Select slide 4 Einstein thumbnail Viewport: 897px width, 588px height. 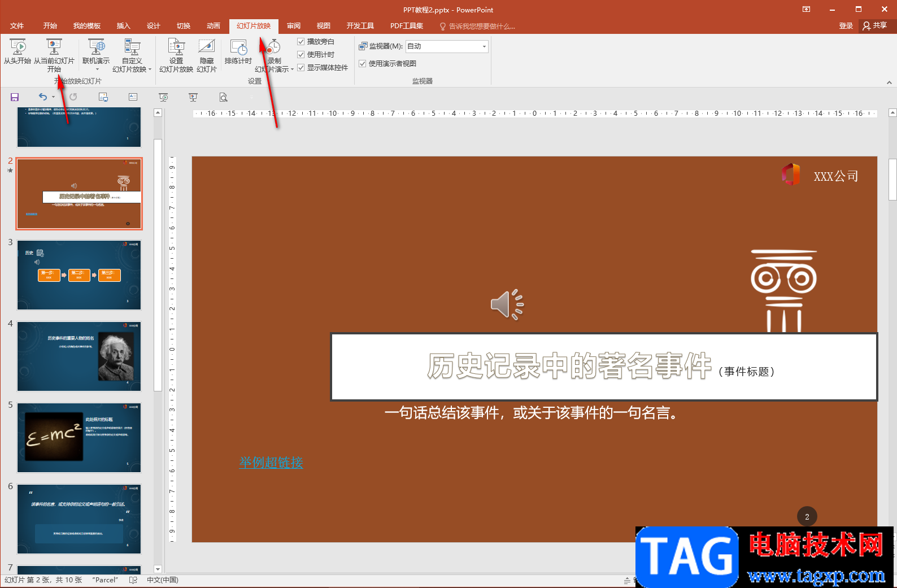(79, 356)
